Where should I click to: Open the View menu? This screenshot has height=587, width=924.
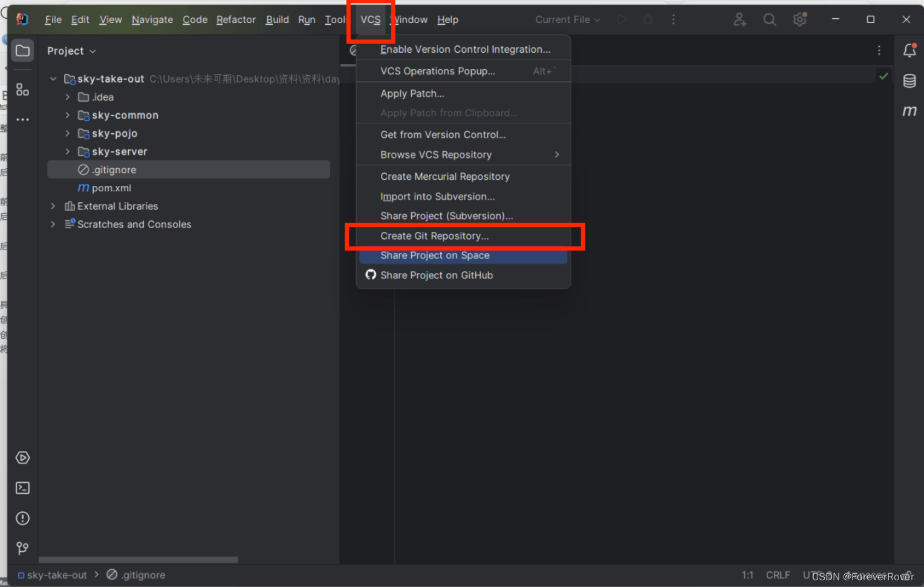click(111, 19)
